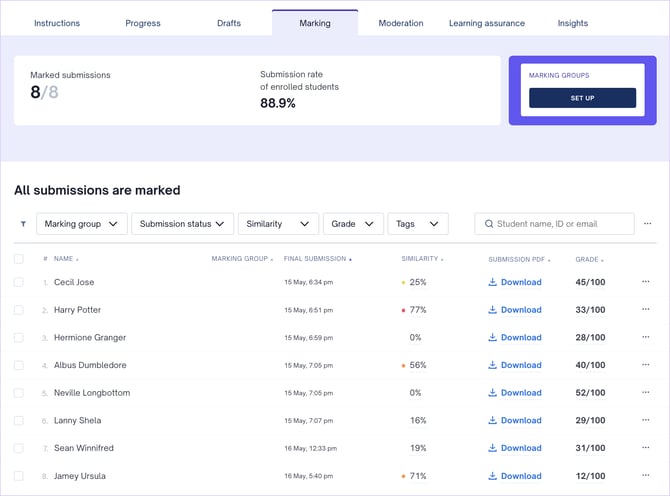Image resolution: width=670 pixels, height=496 pixels.
Task: Open the row menu for Cecil Jose
Action: 645,282
